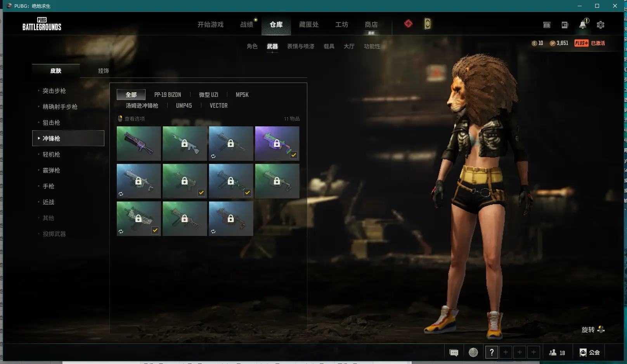Filter by PP-19 BIZON
Screen dimensions: 627x364
(168, 95)
